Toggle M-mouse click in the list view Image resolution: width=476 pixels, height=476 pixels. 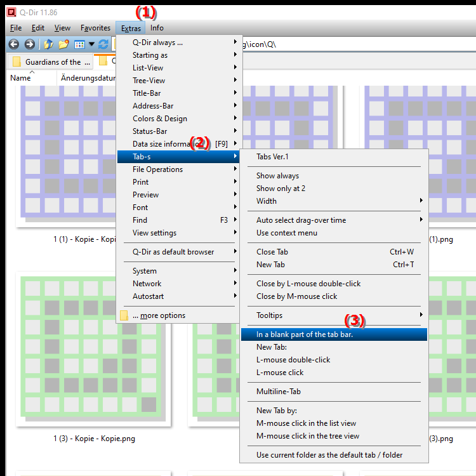(x=334, y=423)
